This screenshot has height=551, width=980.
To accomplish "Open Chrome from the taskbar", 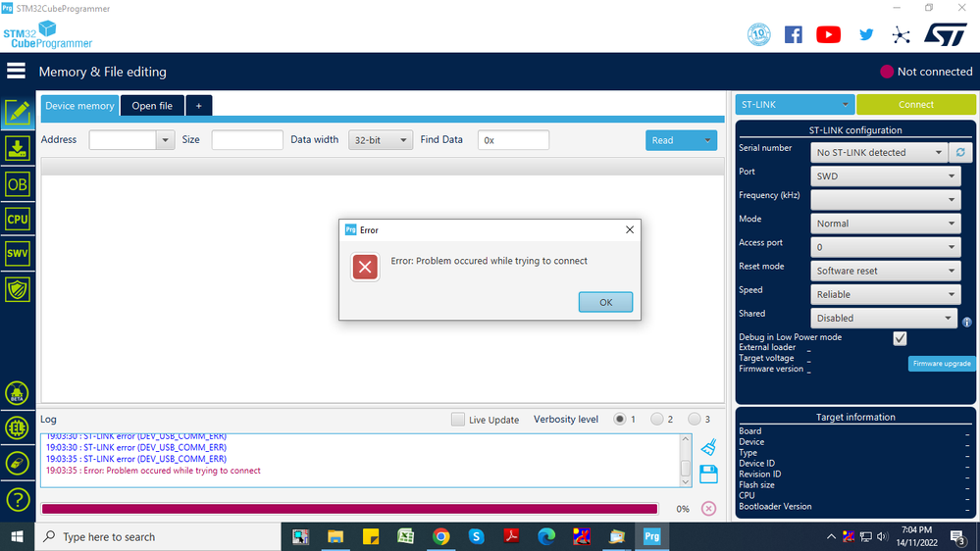I will pyautogui.click(x=441, y=536).
